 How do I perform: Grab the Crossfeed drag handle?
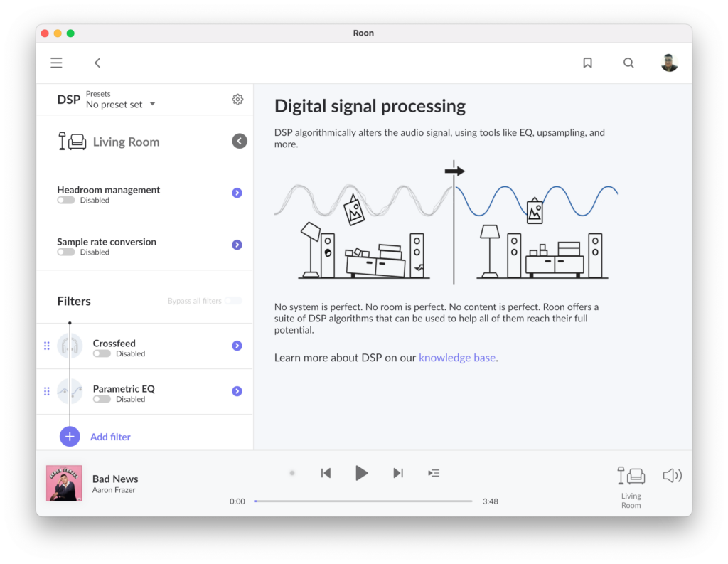[47, 346]
